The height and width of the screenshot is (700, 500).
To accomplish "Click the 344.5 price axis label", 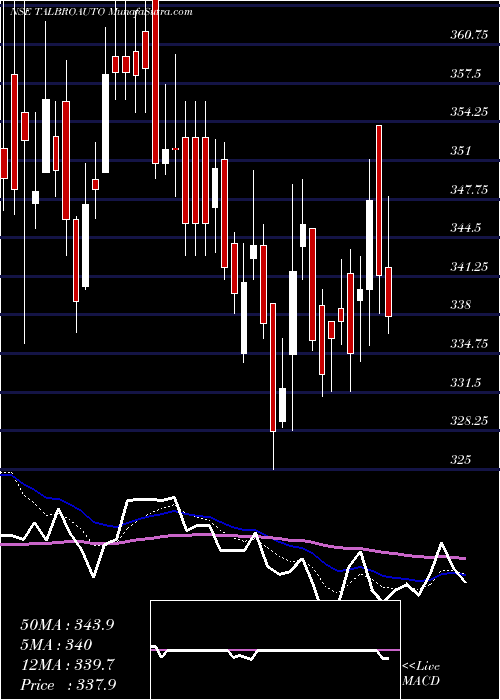I will point(466,228).
